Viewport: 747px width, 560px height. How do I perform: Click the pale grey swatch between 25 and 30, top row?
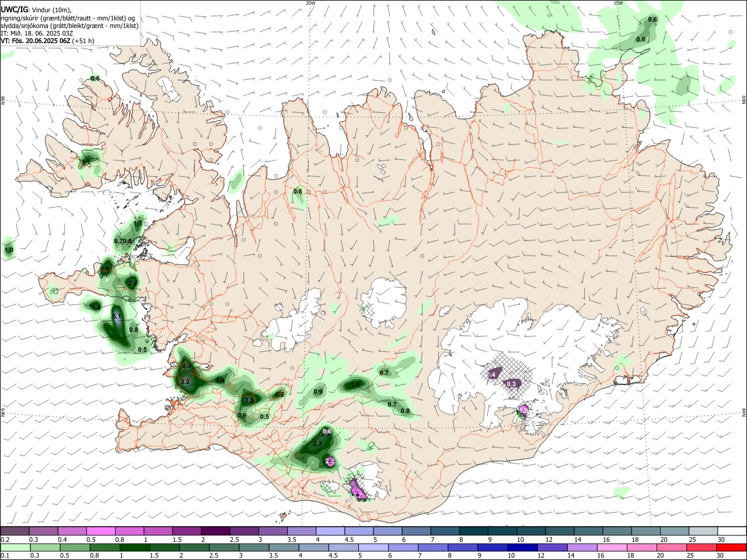(704, 531)
